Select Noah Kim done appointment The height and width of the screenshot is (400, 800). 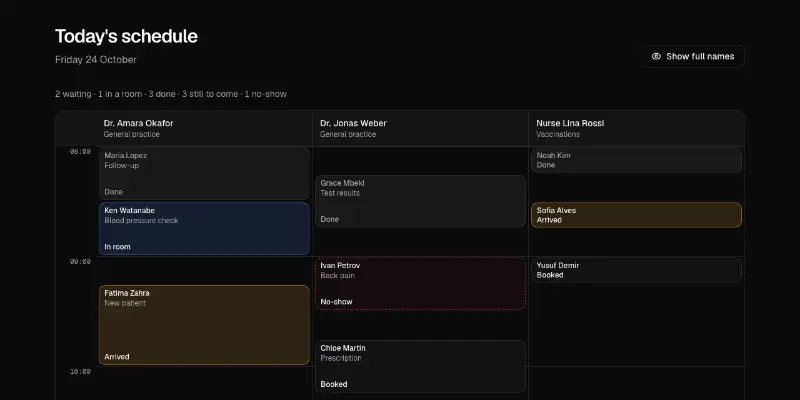636,160
